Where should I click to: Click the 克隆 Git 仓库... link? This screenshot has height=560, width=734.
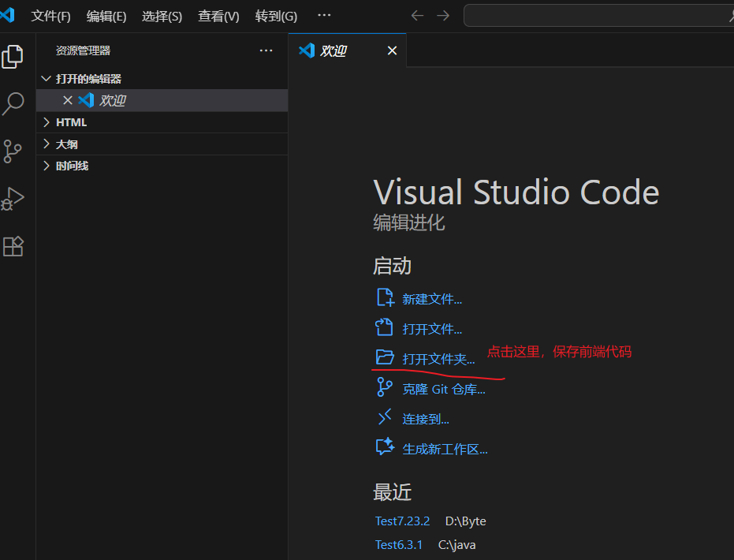coord(444,389)
